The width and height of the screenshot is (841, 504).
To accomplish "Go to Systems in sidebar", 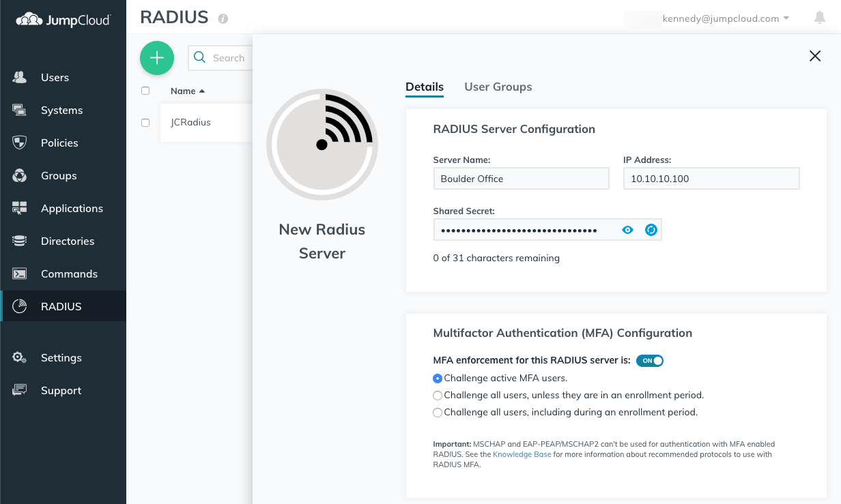I will [61, 110].
